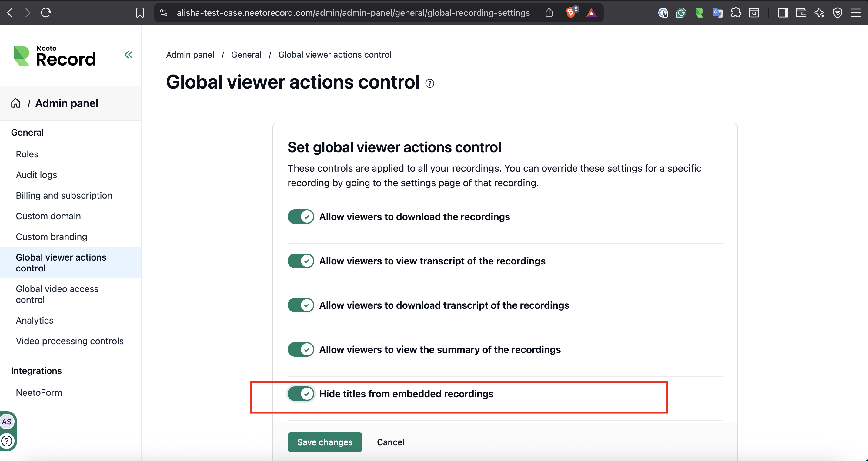The image size is (868, 461).
Task: Open Brave Shields lion icon
Action: click(570, 13)
